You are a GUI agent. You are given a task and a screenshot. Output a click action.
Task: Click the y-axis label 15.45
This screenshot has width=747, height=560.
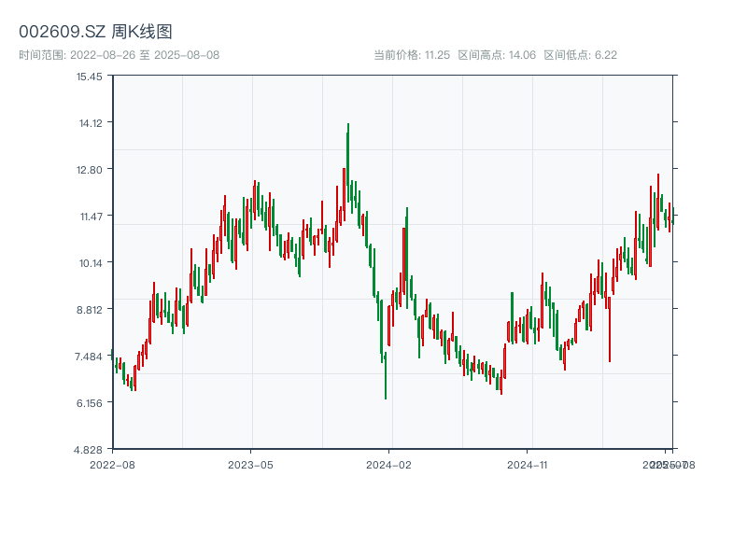tap(89, 77)
